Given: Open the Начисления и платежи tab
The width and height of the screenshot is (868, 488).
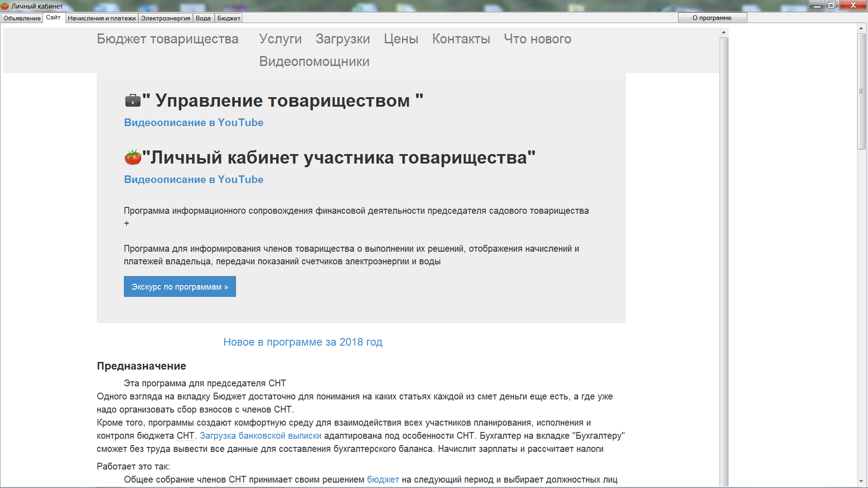Looking at the screenshot, I should point(102,18).
